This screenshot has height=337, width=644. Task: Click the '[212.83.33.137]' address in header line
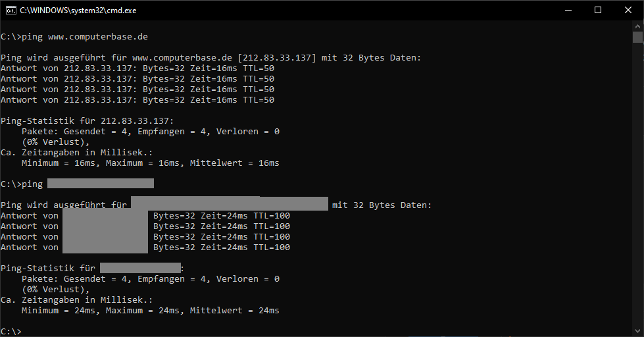pos(277,57)
